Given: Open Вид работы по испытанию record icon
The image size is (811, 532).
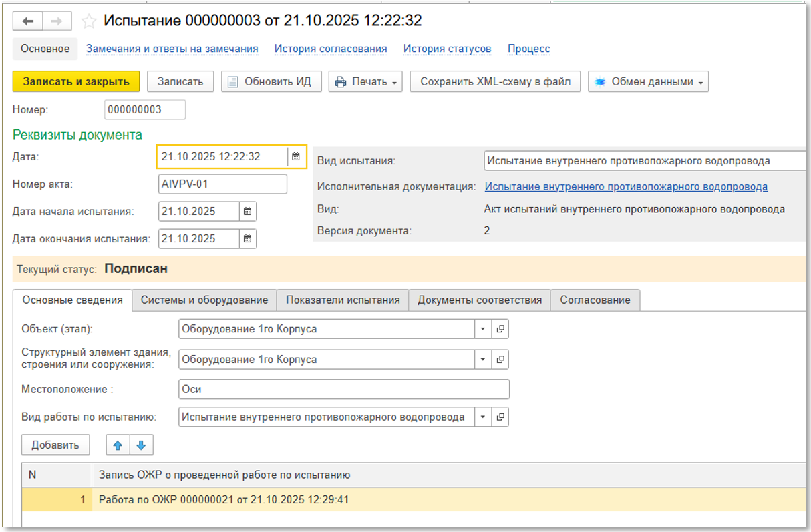Looking at the screenshot, I should coord(500,417).
